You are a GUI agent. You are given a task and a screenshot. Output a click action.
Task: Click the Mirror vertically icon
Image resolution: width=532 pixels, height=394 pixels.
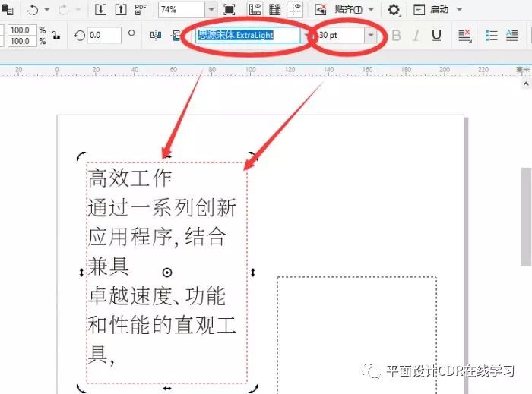coord(176,35)
